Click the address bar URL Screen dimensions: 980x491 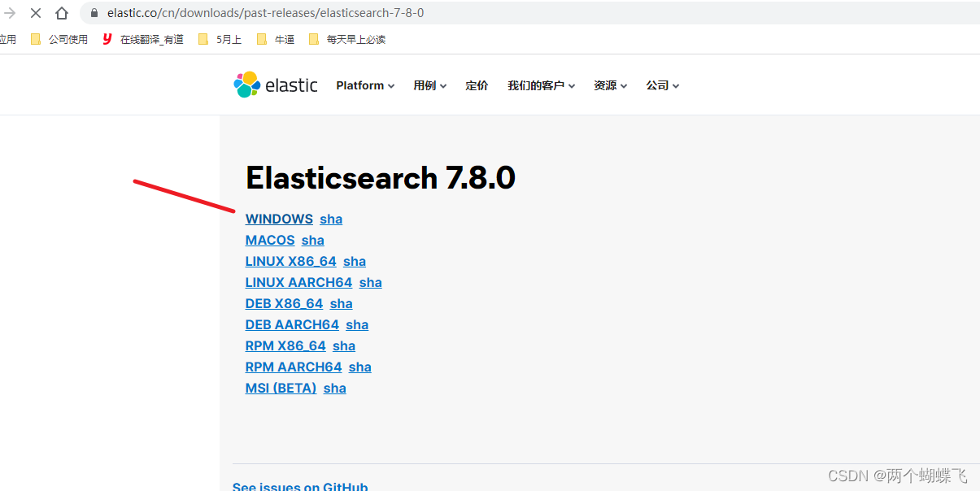265,13
